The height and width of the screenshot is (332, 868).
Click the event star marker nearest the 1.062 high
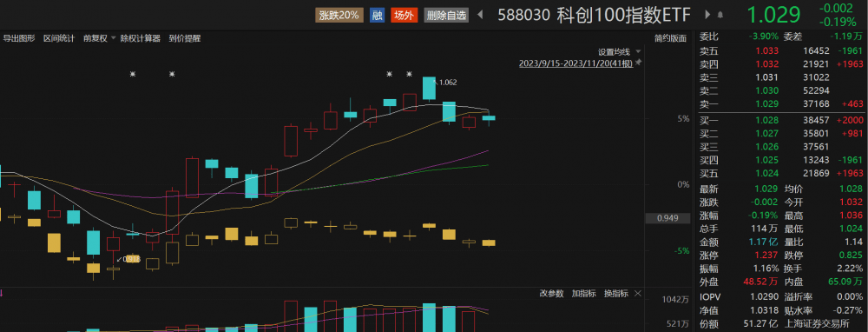pos(410,74)
